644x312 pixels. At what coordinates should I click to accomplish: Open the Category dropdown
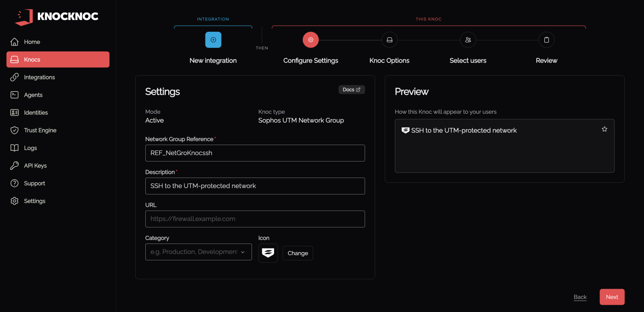199,252
